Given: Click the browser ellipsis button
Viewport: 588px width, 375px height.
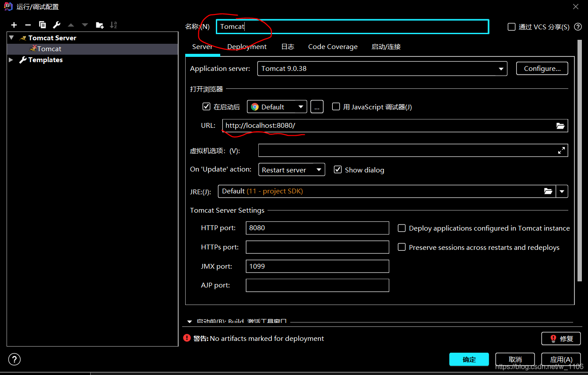Looking at the screenshot, I should pos(317,107).
